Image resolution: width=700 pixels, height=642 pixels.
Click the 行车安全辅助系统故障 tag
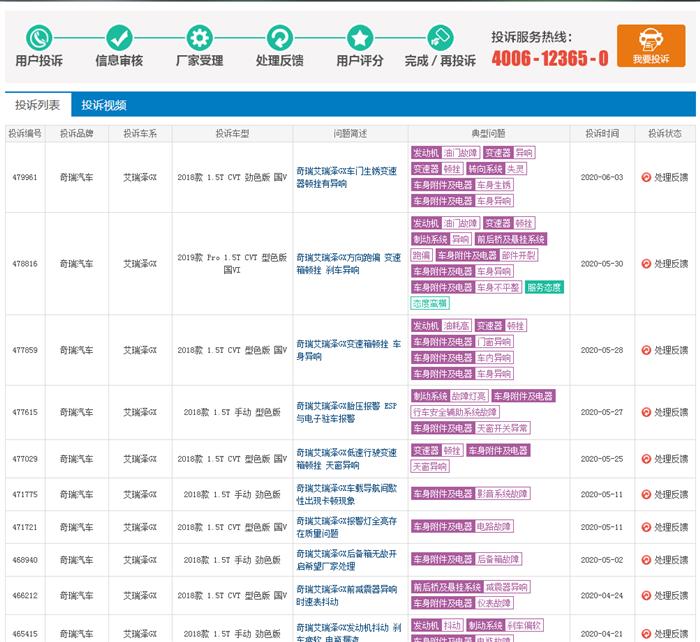[454, 412]
